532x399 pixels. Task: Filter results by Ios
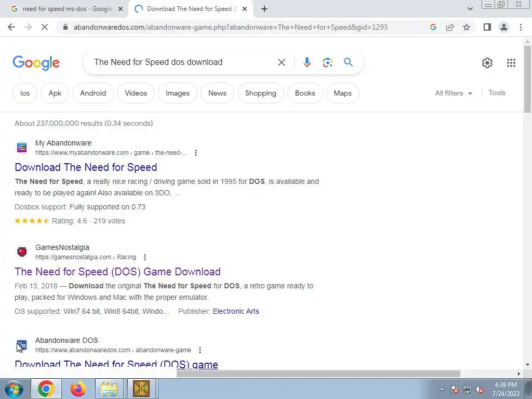tap(25, 93)
